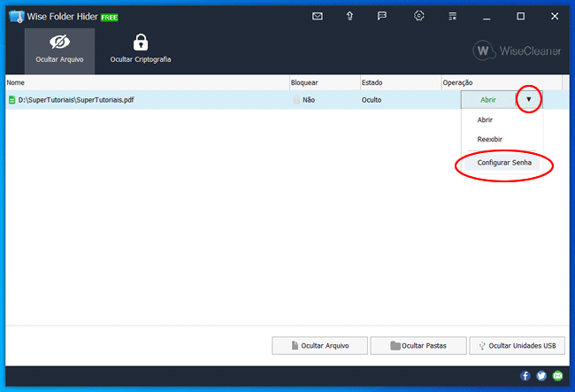Click the Ocultar Arquivo button at bottom

click(x=319, y=346)
